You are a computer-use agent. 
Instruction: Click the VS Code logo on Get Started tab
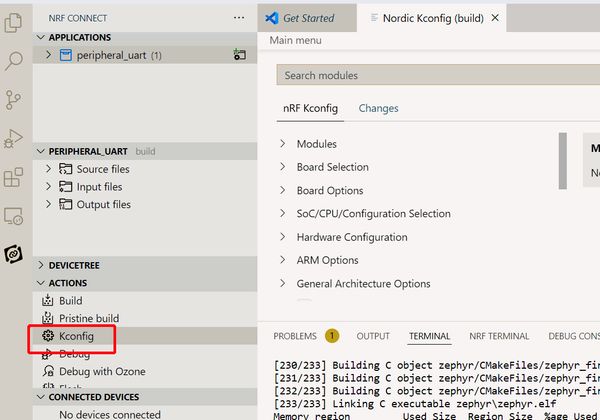coord(272,18)
